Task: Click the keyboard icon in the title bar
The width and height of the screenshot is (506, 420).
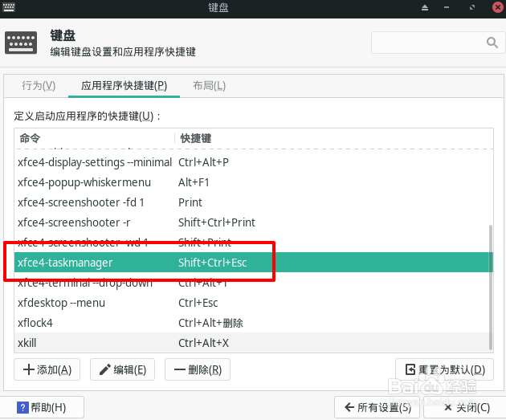Action: 9,7
